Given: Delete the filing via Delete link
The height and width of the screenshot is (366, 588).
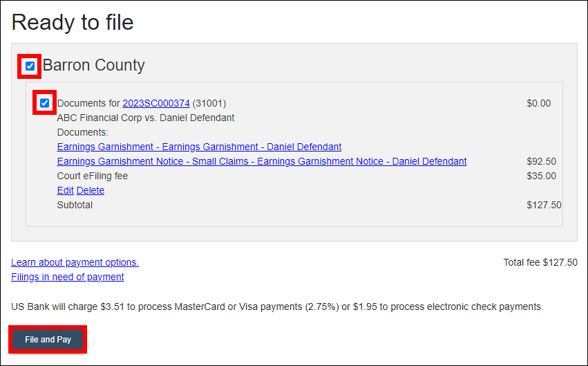Looking at the screenshot, I should pyautogui.click(x=91, y=190).
